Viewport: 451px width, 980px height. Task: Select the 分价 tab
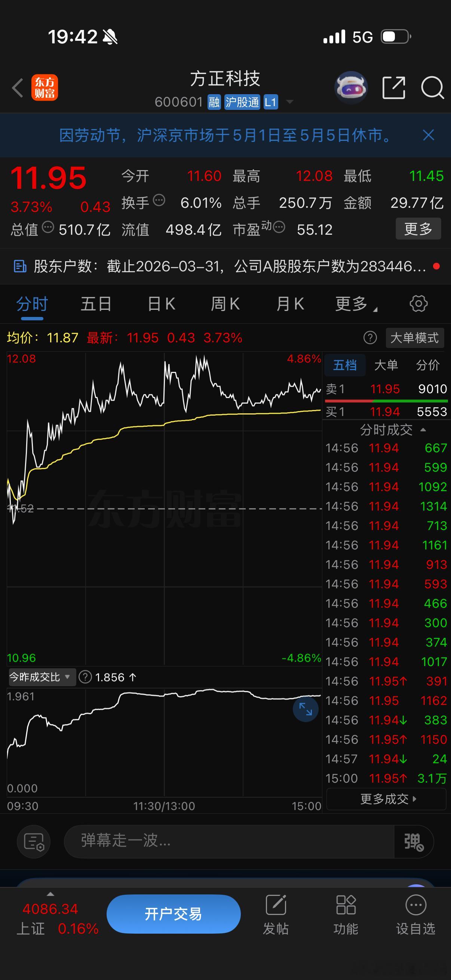428,365
